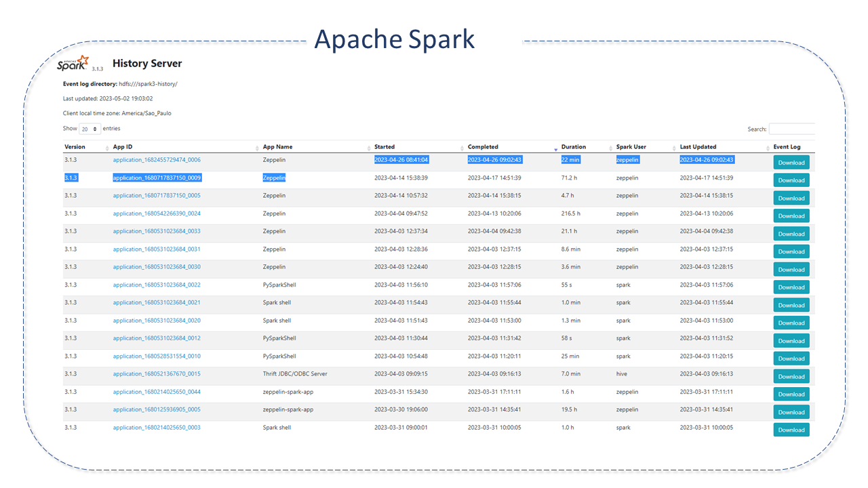Download event log for application_1682455729474_0006

click(x=791, y=163)
